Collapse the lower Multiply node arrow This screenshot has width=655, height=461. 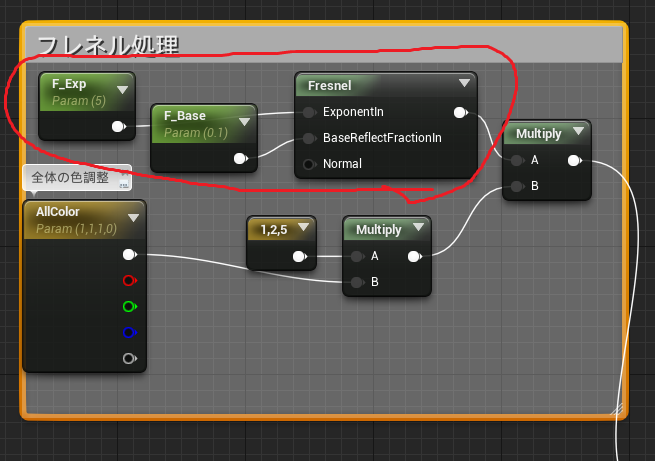[418, 227]
